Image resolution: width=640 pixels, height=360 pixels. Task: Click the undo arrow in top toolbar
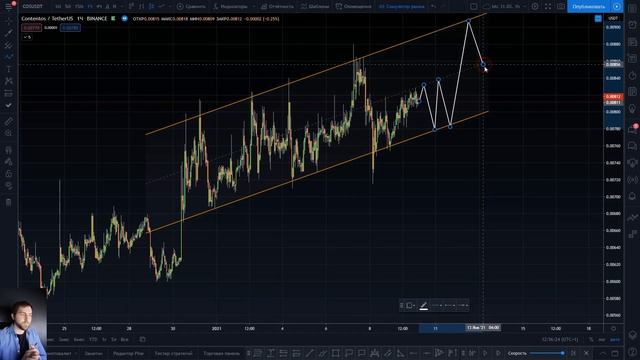tap(433, 6)
